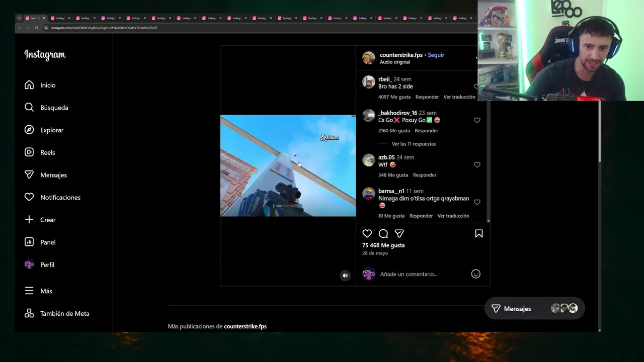Go forward in browser
Viewport: 644px width, 362px height.
click(x=28, y=28)
